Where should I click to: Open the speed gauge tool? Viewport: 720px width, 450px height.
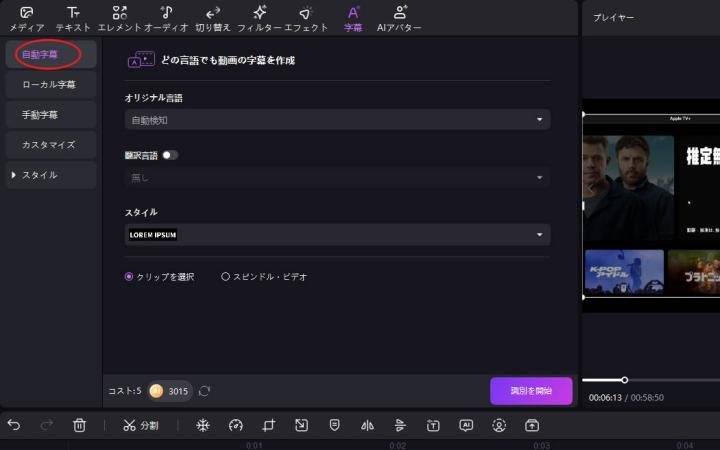[x=236, y=425]
